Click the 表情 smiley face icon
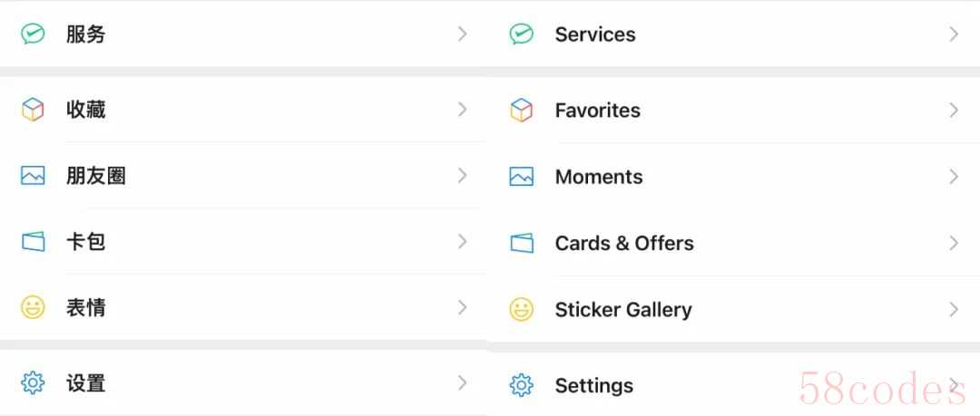980x416 pixels. pos(33,307)
